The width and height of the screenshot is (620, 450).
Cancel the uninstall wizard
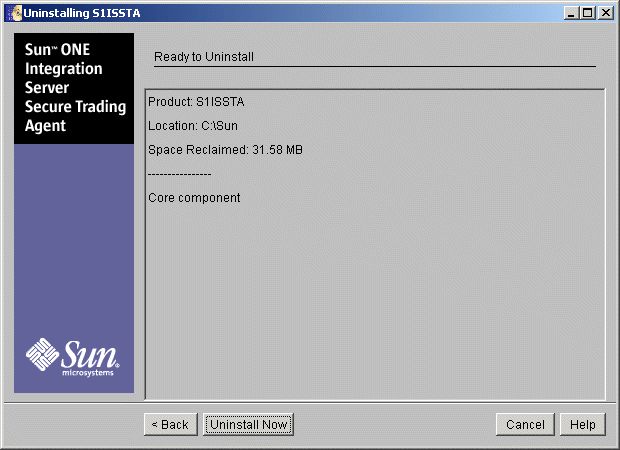pyautogui.click(x=525, y=424)
